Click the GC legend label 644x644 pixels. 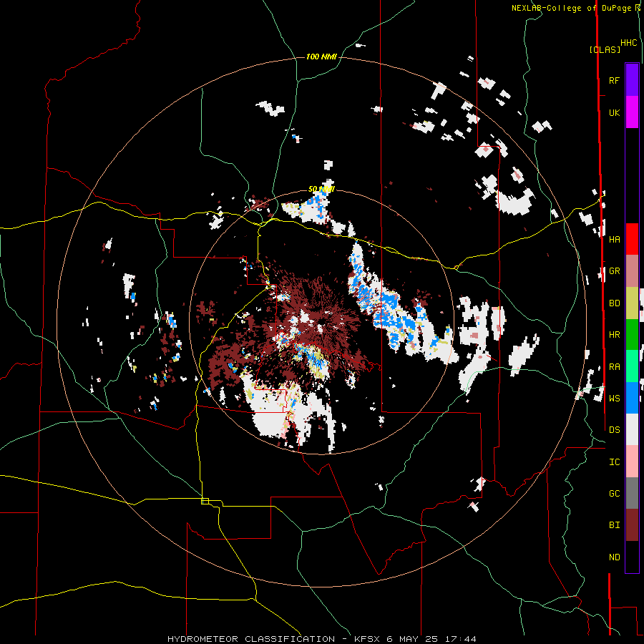click(614, 493)
